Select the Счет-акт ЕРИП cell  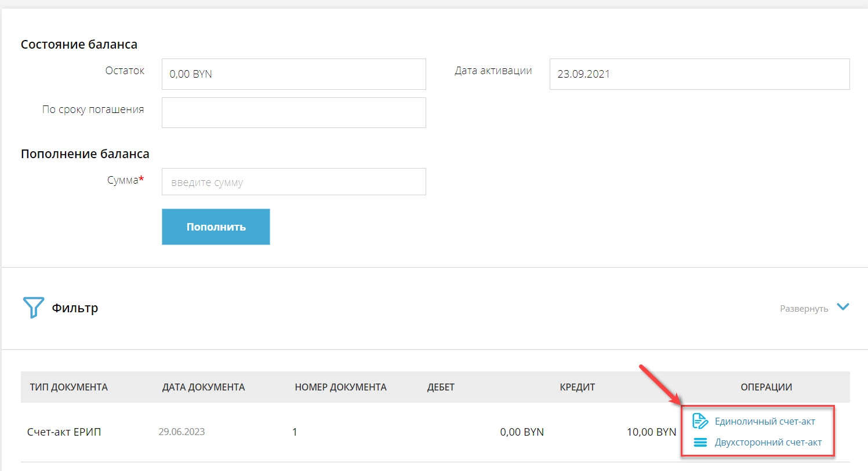click(64, 432)
